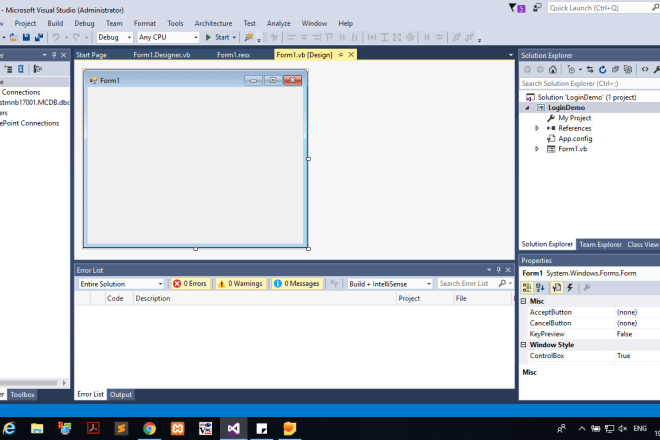660x440 pixels.
Task: Click the Show All Files icon
Action: pos(628,69)
